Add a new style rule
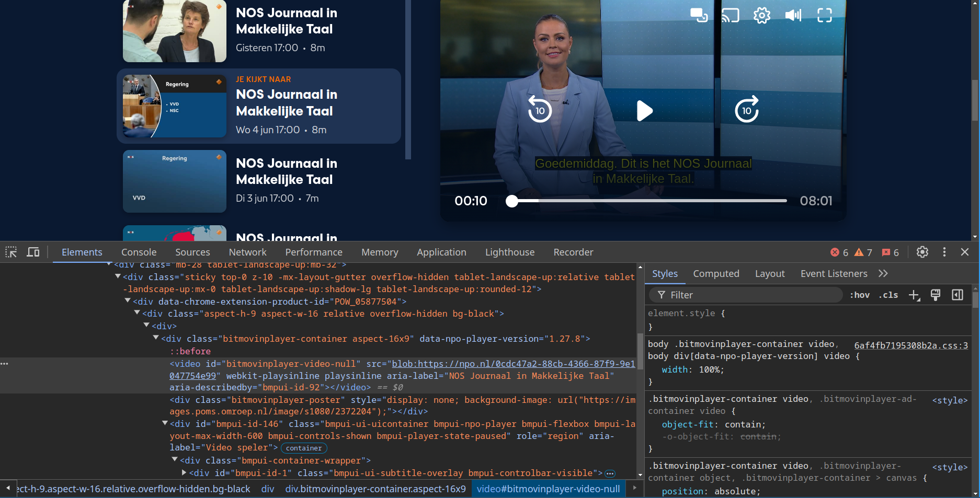This screenshot has height=498, width=980. pyautogui.click(x=914, y=295)
